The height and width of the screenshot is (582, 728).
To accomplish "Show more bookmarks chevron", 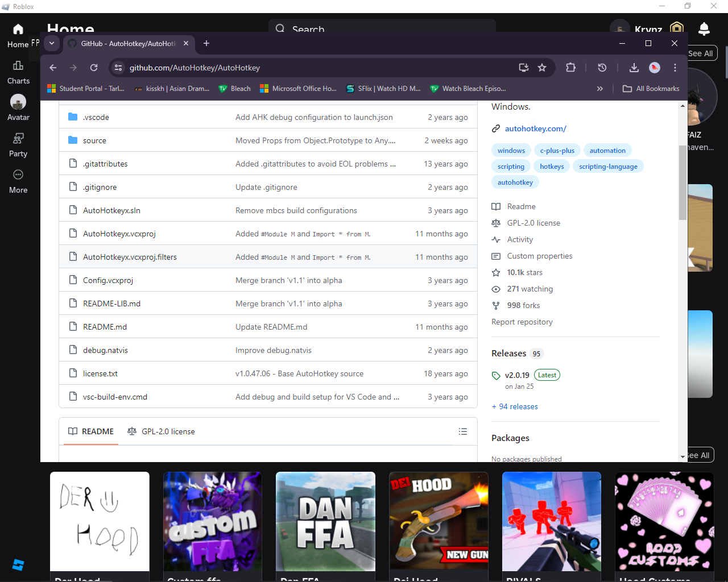I will [599, 89].
